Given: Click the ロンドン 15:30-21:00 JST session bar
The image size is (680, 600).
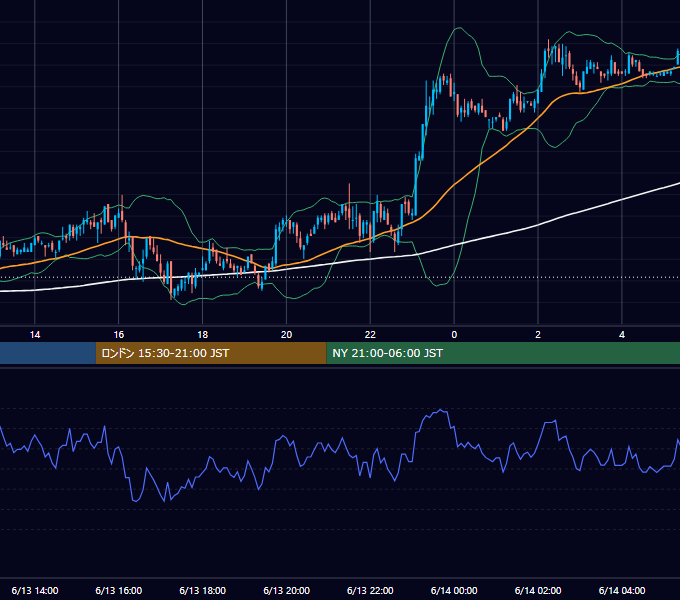Looking at the screenshot, I should 211,353.
